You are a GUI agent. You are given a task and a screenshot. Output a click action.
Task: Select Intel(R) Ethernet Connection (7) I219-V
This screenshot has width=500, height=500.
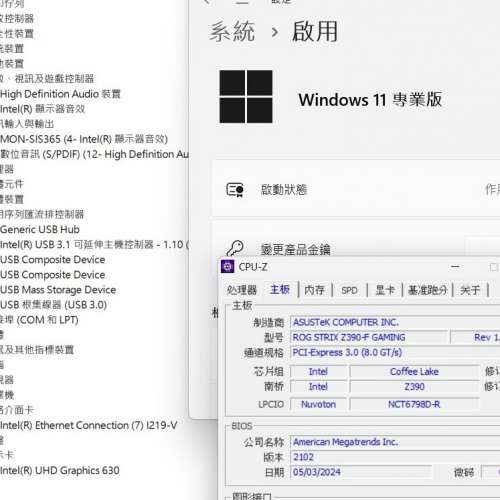coord(89,425)
